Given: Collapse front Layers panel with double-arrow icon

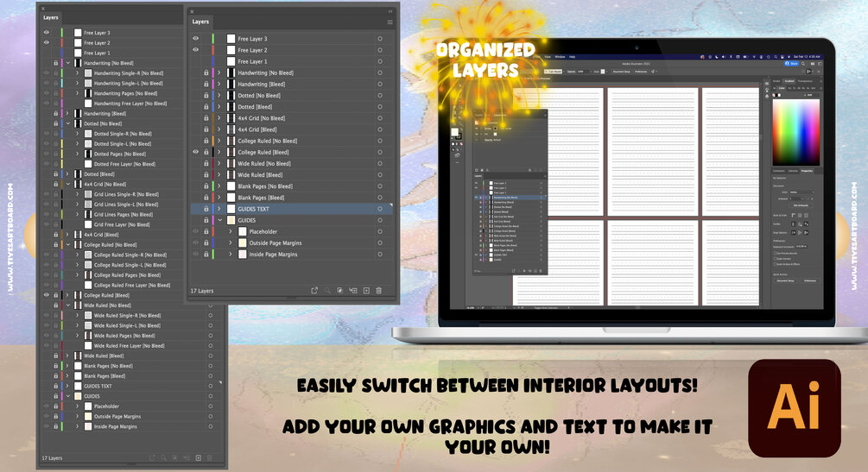Looking at the screenshot, I should [x=390, y=11].
